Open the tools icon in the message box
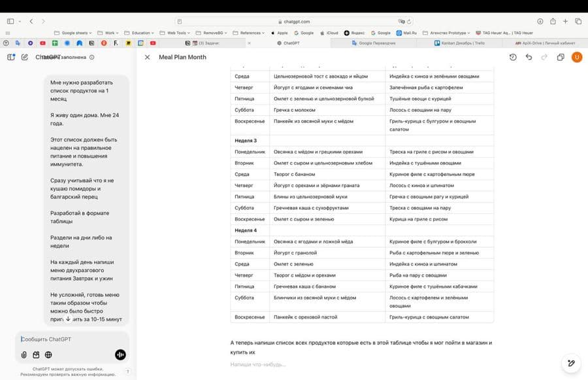588x380 pixels. tap(36, 355)
